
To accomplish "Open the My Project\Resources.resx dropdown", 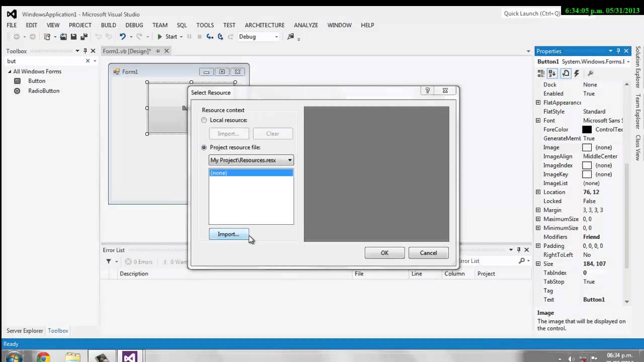I will click(251, 160).
